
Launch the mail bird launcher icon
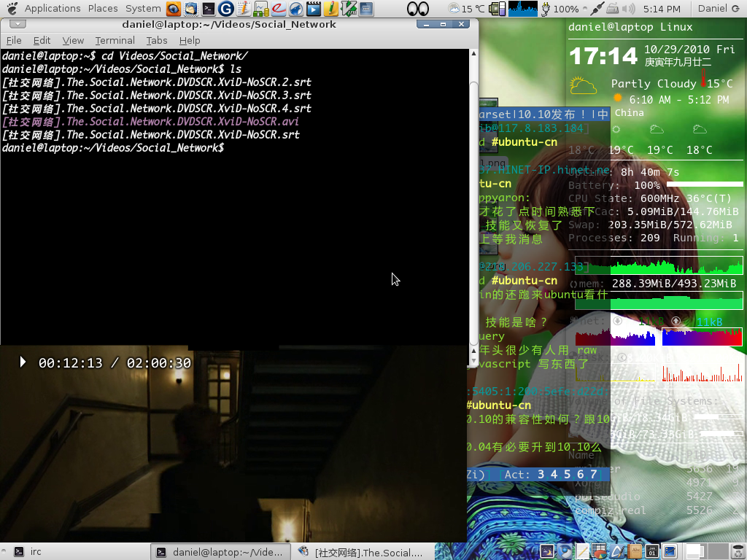click(x=191, y=9)
